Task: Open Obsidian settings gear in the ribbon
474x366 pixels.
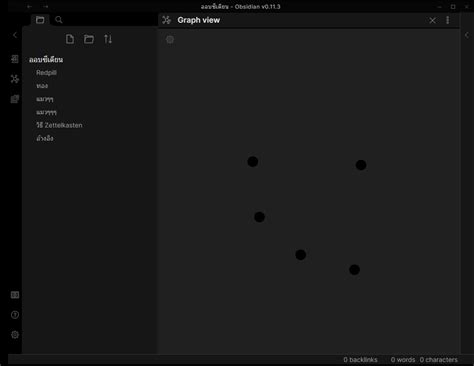Action: [x=15, y=335]
